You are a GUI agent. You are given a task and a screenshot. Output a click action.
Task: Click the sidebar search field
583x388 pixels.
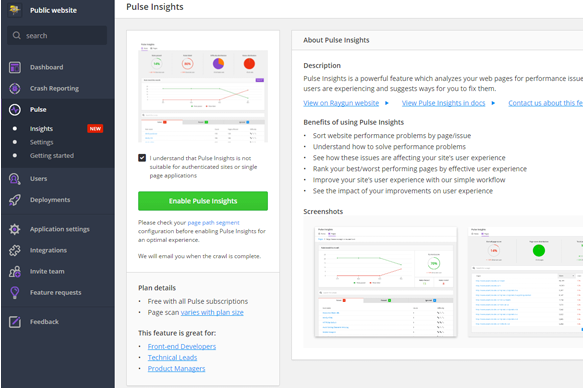[57, 35]
